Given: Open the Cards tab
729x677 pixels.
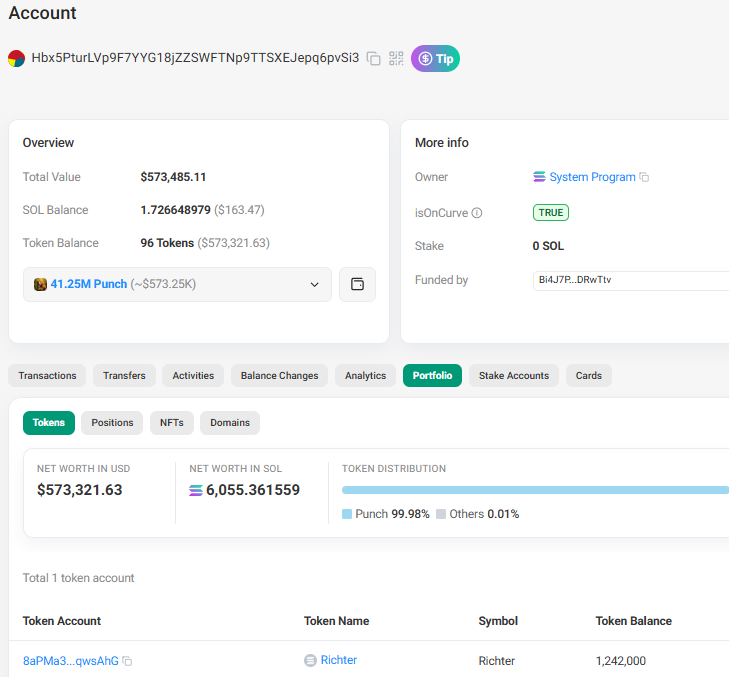Looking at the screenshot, I should tap(589, 376).
